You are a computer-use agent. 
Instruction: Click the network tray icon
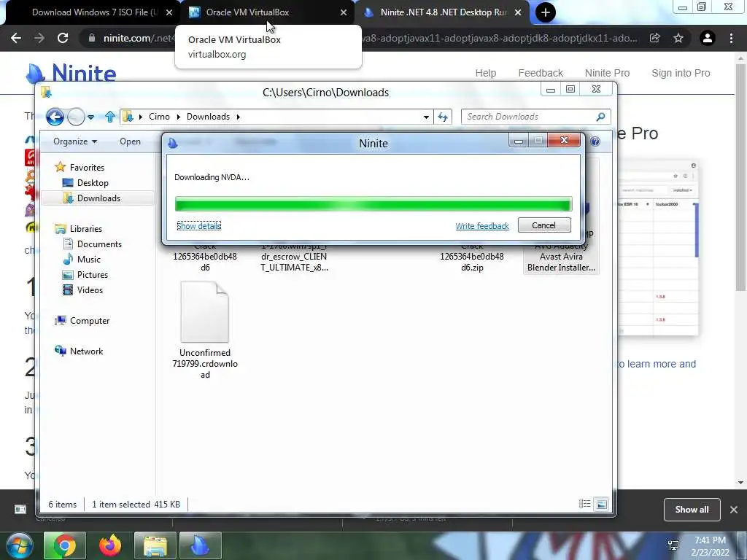[x=673, y=545]
